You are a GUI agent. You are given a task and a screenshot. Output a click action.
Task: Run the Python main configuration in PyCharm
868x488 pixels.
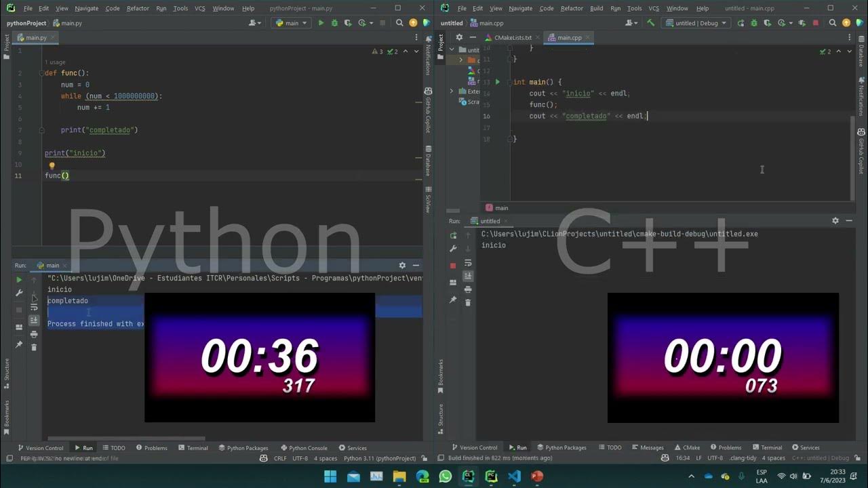(x=321, y=23)
